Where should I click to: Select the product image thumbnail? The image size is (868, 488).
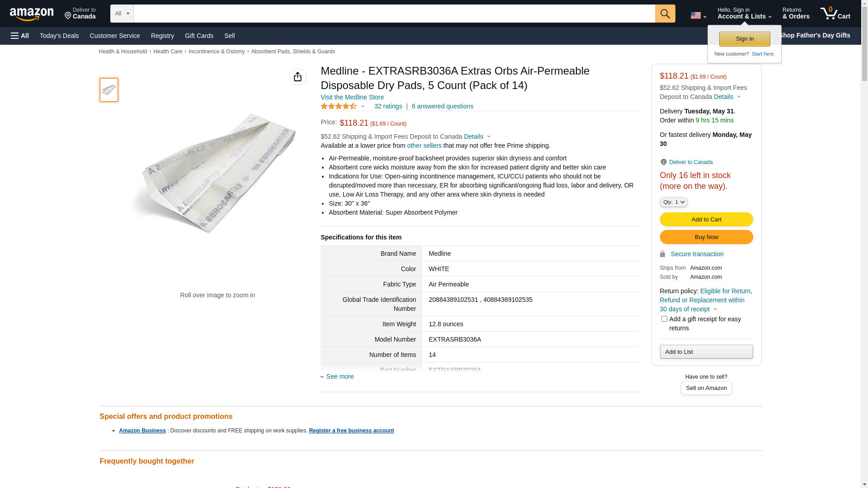[109, 89]
